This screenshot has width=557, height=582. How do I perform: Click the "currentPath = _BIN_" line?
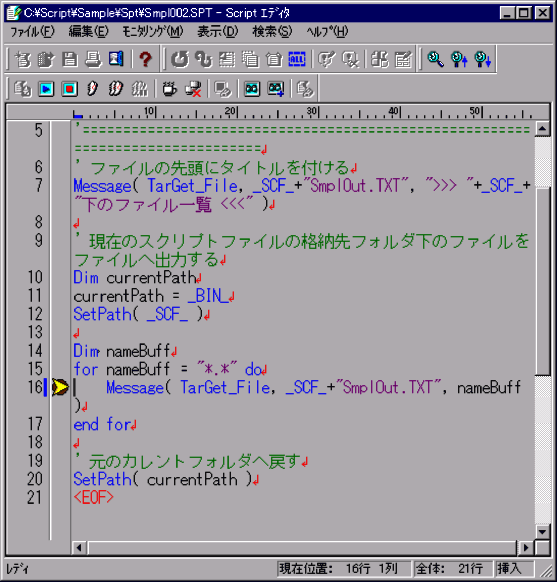pyautogui.click(x=154, y=296)
